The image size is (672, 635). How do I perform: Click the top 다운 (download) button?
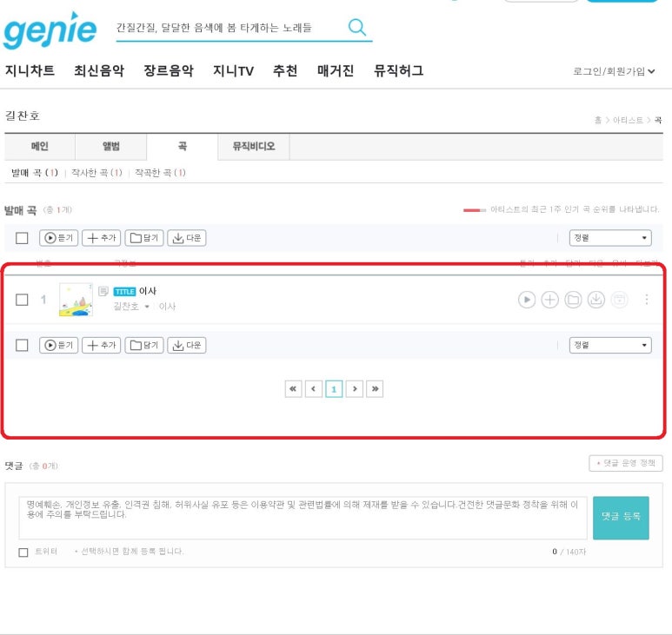pyautogui.click(x=186, y=238)
